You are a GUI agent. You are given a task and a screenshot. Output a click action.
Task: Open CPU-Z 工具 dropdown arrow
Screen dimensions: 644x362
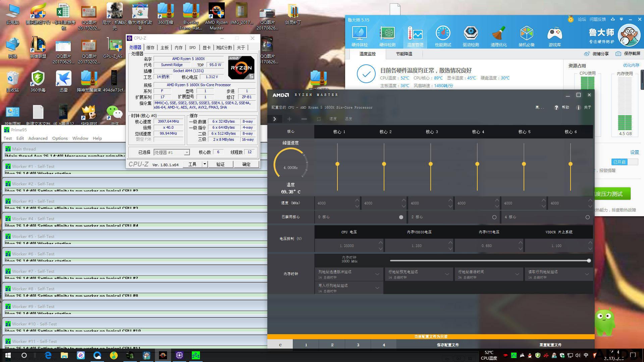click(205, 164)
